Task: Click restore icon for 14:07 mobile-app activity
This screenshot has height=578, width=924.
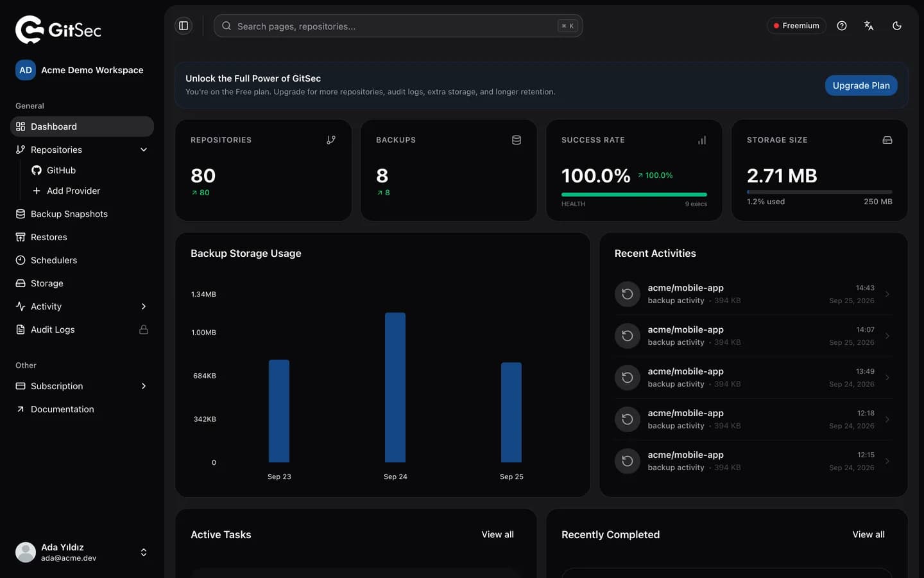Action: click(x=628, y=336)
